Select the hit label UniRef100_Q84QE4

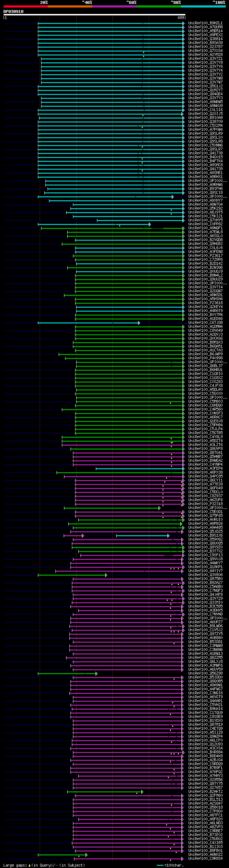coord(205,94)
